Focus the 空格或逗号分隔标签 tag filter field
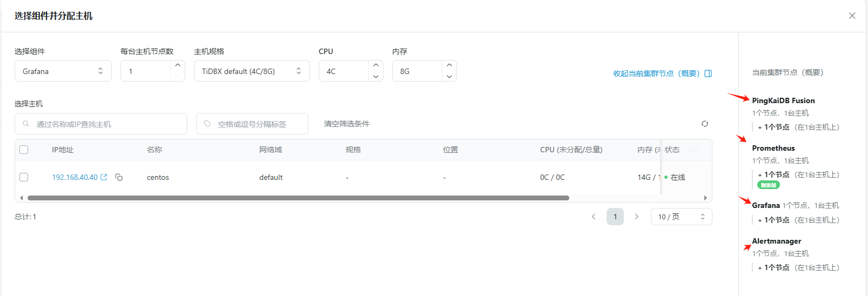Viewport: 868px width, 296px height. pyautogui.click(x=252, y=124)
